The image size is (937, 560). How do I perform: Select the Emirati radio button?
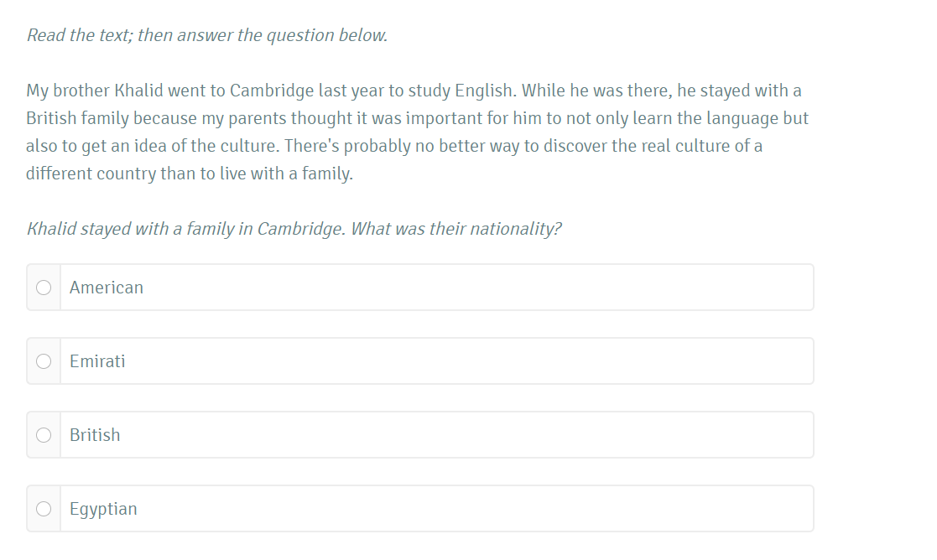[44, 361]
